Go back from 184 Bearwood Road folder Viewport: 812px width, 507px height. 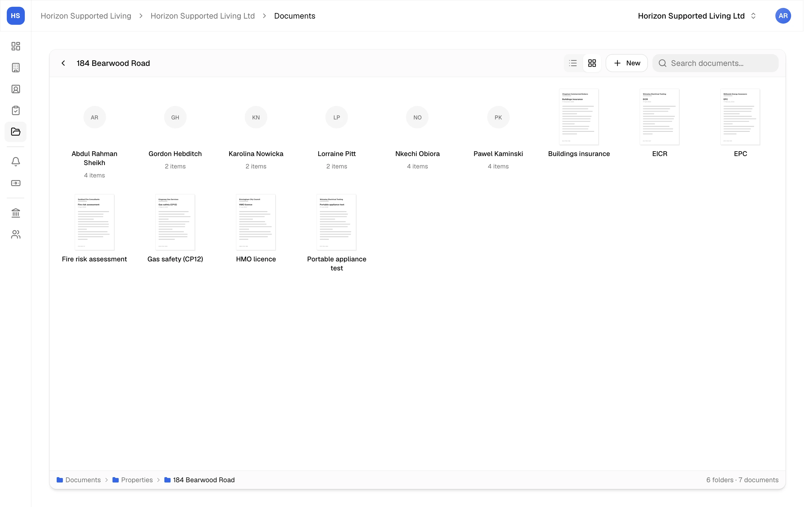63,63
